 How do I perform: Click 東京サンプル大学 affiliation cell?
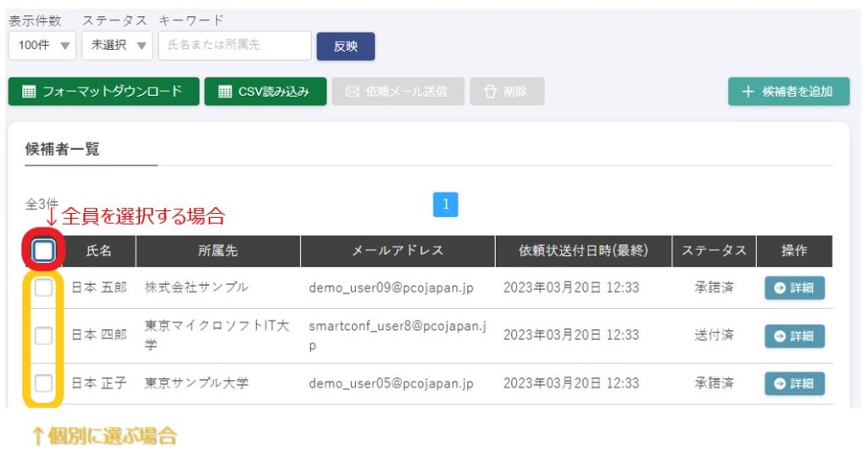coord(197,382)
